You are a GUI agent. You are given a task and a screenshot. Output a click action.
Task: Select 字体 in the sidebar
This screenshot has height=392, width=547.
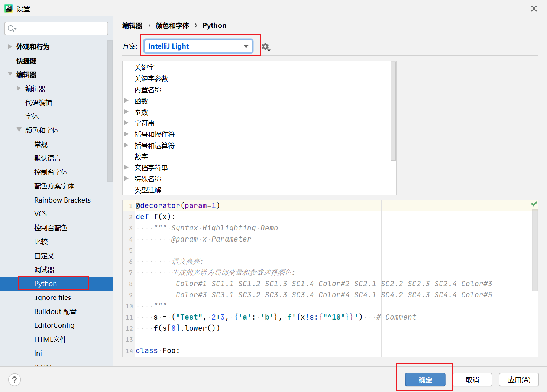coord(32,116)
